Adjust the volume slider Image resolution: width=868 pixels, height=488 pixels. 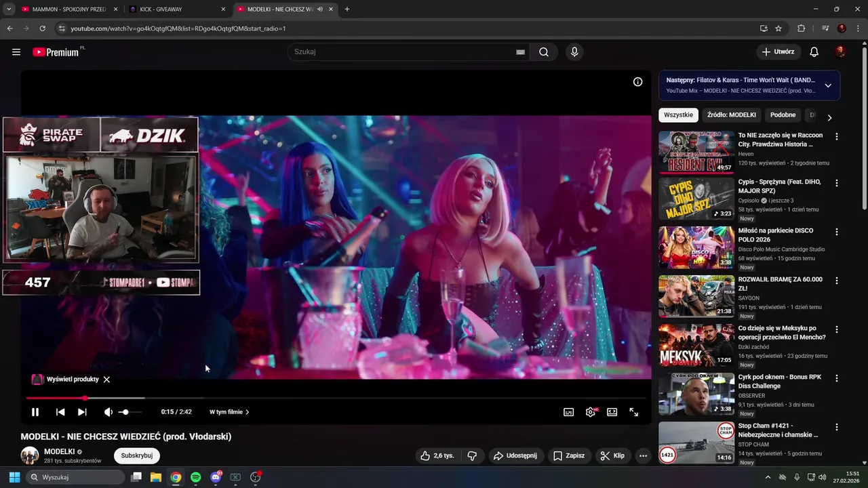coord(131,412)
